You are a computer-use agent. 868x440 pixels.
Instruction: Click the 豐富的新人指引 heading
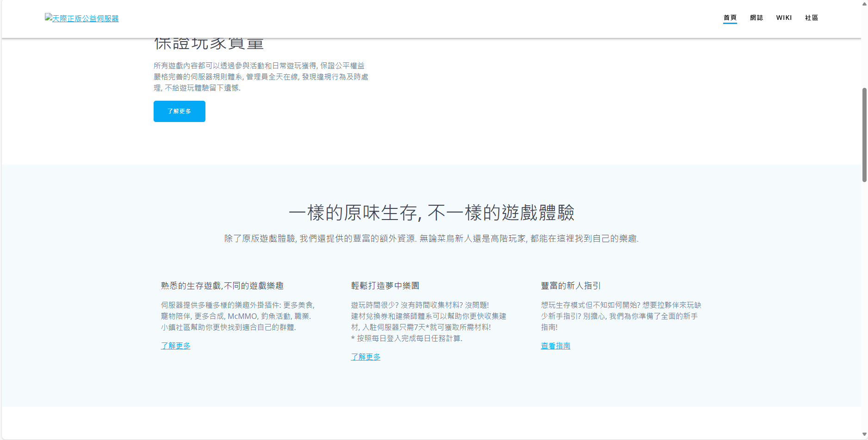pyautogui.click(x=570, y=286)
